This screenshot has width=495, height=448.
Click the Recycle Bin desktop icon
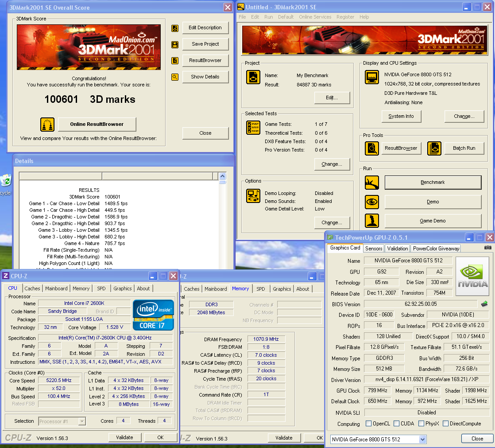click(6, 181)
